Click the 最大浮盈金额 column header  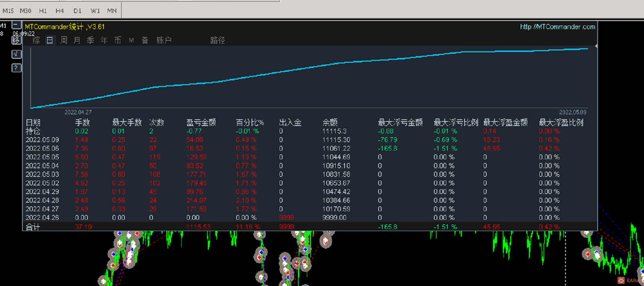[x=505, y=123]
